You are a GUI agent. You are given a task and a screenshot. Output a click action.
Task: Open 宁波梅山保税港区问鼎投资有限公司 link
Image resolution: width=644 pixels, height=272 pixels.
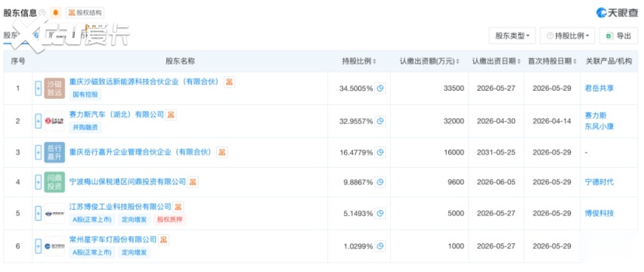(x=127, y=182)
